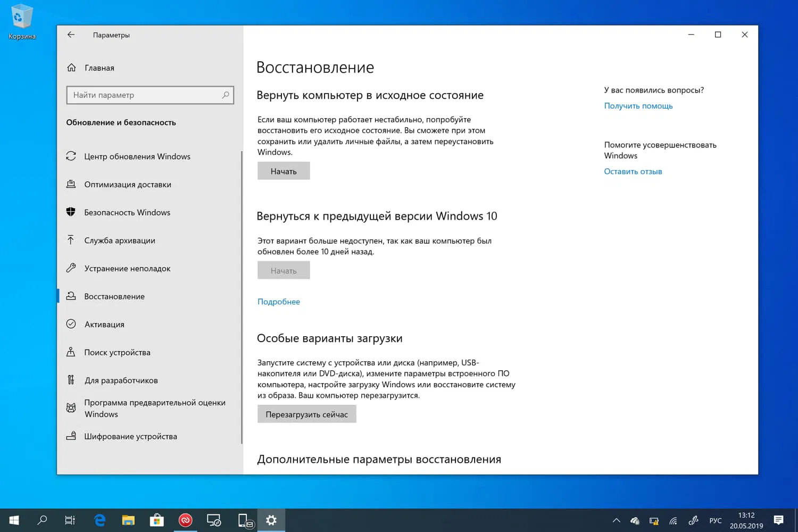Open Безопасность Windows settings

[x=127, y=212]
